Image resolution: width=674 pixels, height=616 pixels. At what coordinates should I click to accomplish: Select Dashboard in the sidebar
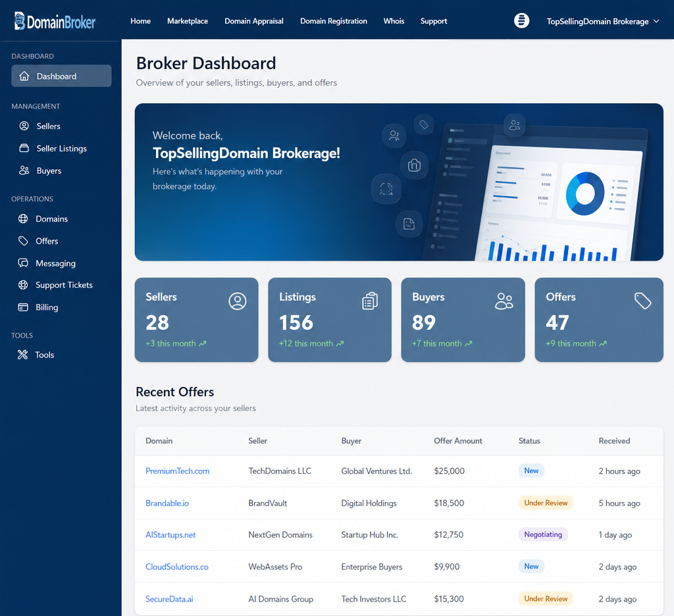coord(61,76)
